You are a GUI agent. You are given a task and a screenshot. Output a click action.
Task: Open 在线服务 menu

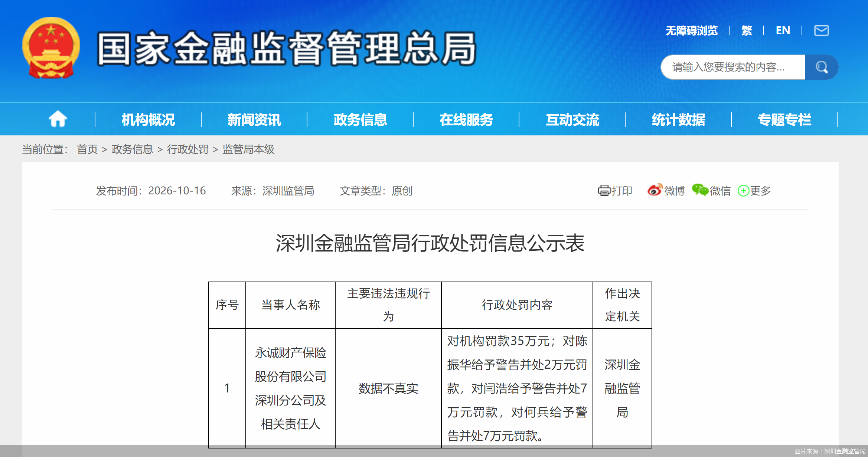[466, 119]
